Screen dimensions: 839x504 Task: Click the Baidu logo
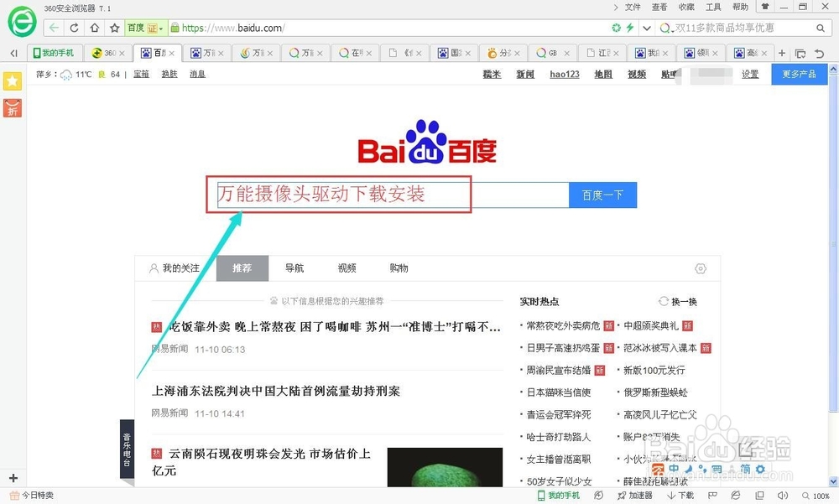click(x=427, y=141)
